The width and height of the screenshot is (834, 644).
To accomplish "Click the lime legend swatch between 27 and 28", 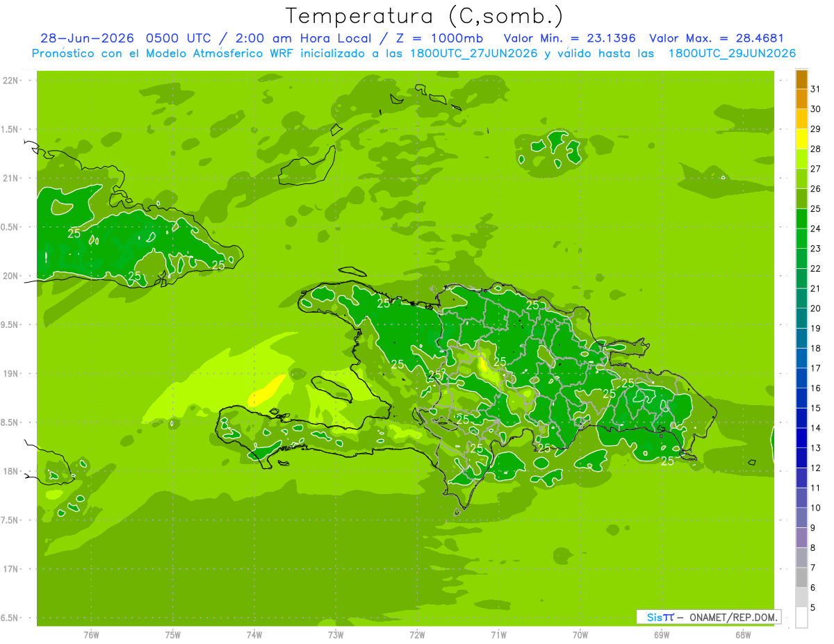I will point(801,158).
